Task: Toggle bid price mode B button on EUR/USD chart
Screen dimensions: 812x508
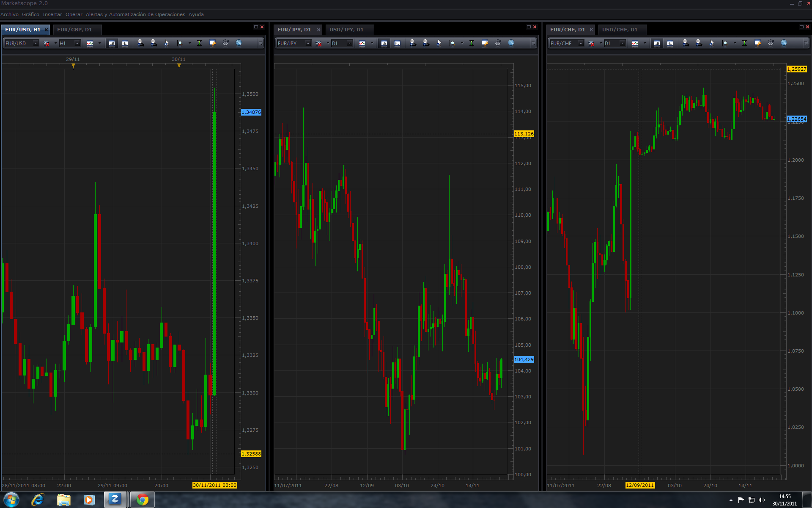Action: (112, 43)
